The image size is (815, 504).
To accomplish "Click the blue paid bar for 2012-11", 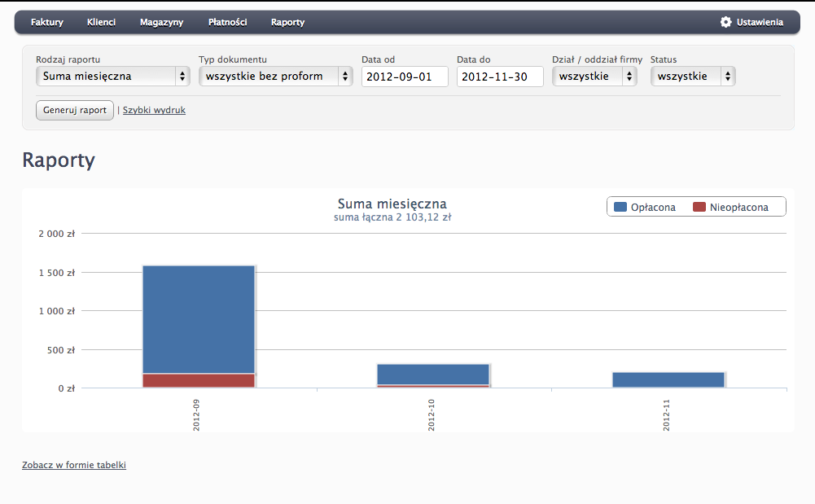I will [668, 379].
